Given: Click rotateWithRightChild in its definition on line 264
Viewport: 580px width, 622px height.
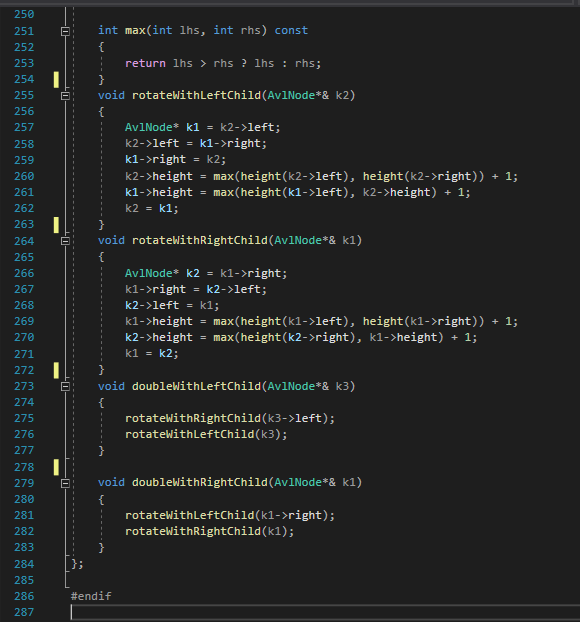Looking at the screenshot, I should tap(200, 240).
